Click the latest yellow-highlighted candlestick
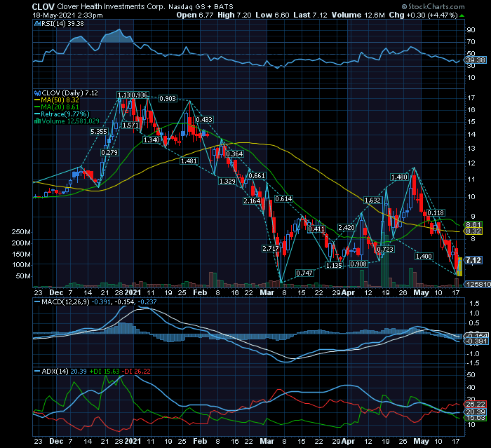Image resolution: width=491 pixels, height=448 pixels. tap(459, 266)
